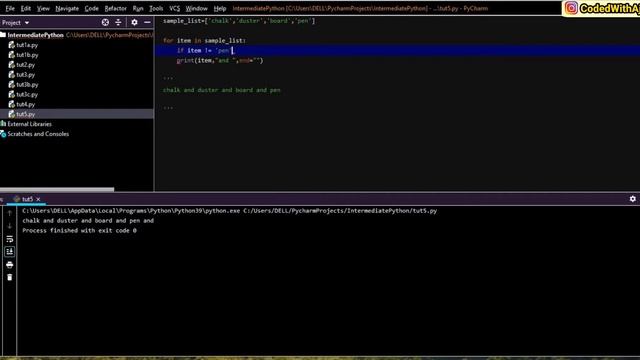Click the highlighted 'if item != pen' line
The width and height of the screenshot is (640, 360).
[x=397, y=51]
